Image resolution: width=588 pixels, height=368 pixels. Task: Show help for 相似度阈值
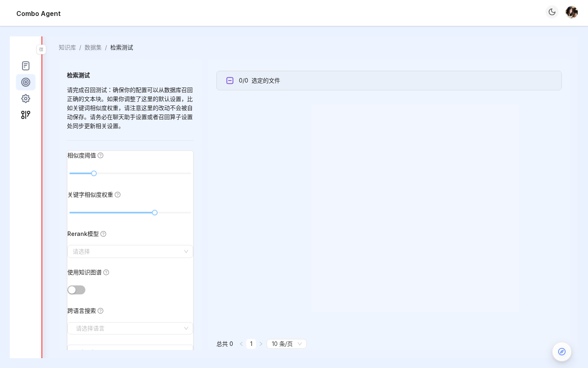(x=100, y=155)
